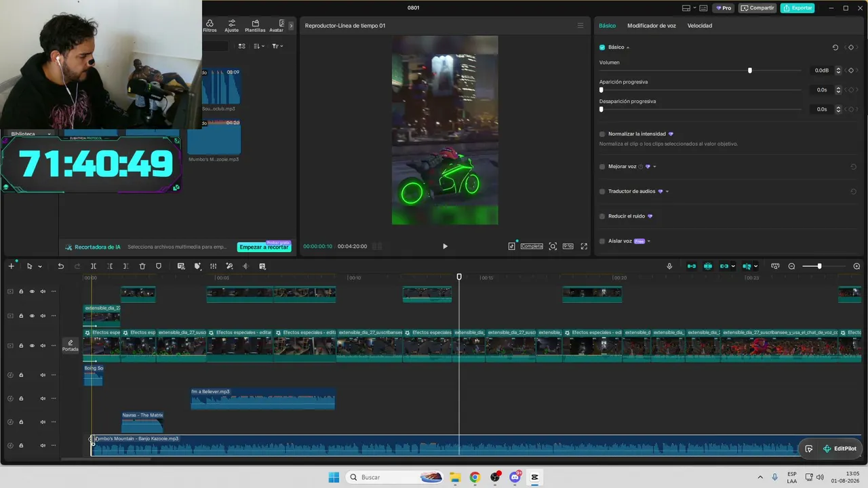This screenshot has height=488, width=868.
Task: Collapse the Básico section arrow
Action: pyautogui.click(x=628, y=47)
